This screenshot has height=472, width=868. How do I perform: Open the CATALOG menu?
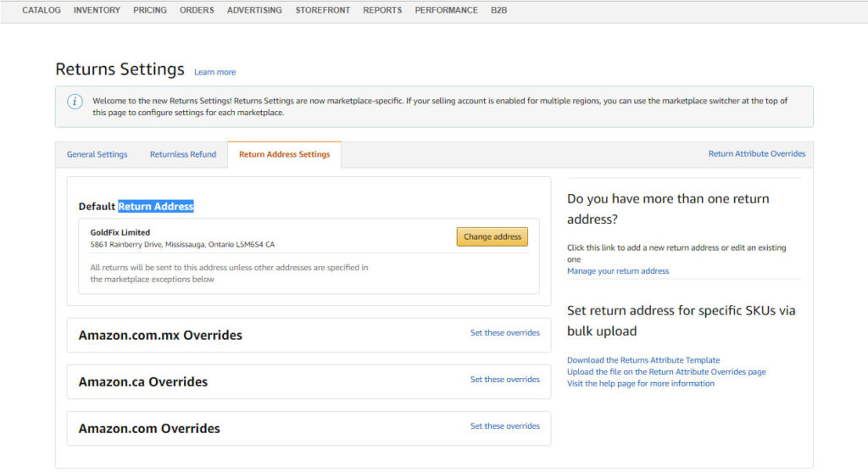click(42, 10)
